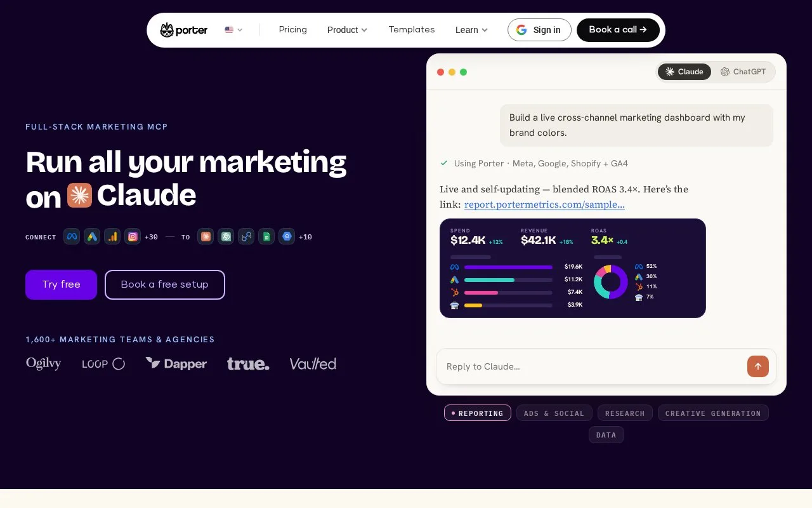The image size is (812, 508).
Task: Click the Google Analytics icon in Connect row
Action: pos(112,237)
